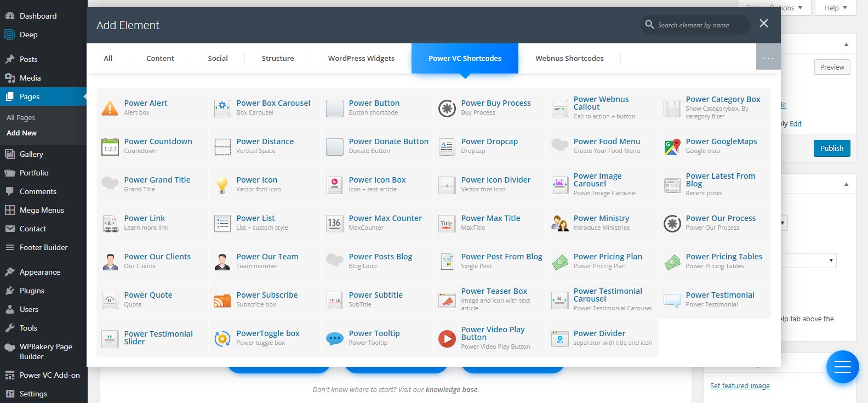
Task: Switch to the Content tab
Action: click(x=160, y=58)
